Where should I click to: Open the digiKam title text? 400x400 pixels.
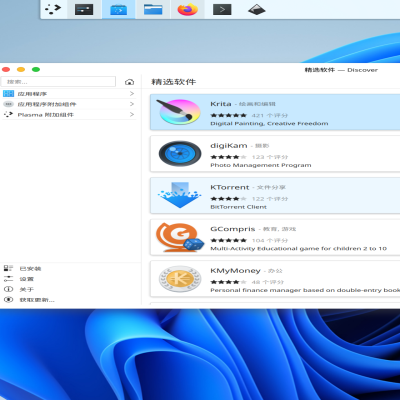(229, 145)
